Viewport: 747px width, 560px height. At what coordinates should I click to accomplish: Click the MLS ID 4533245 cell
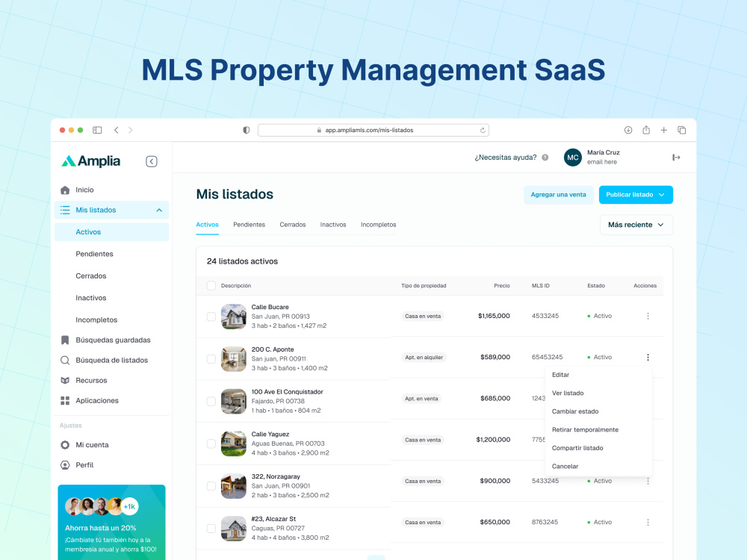(545, 316)
